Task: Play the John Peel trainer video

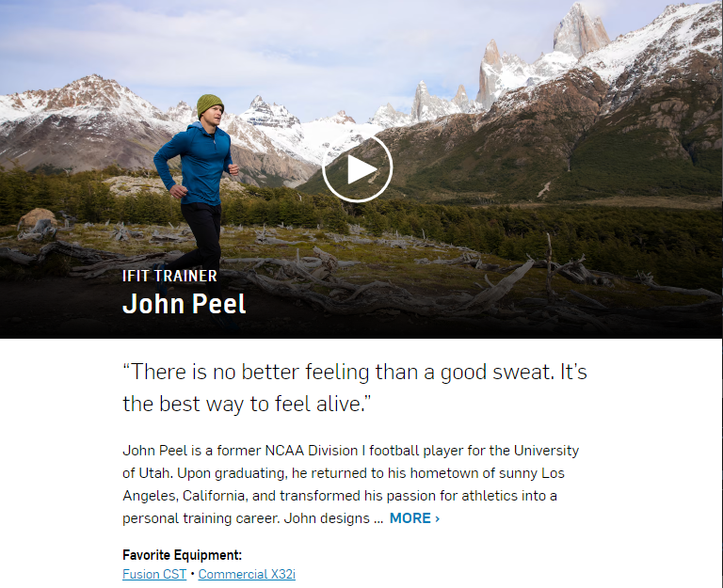Action: click(358, 168)
